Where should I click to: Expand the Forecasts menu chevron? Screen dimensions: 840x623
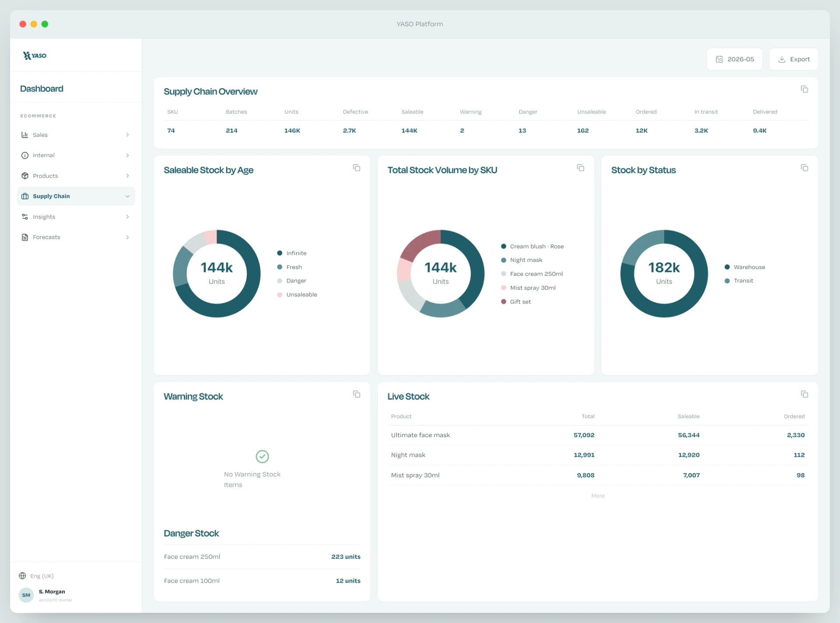127,237
